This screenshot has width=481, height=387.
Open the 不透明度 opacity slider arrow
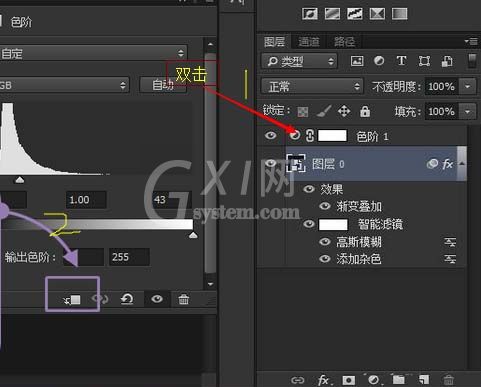(x=467, y=87)
